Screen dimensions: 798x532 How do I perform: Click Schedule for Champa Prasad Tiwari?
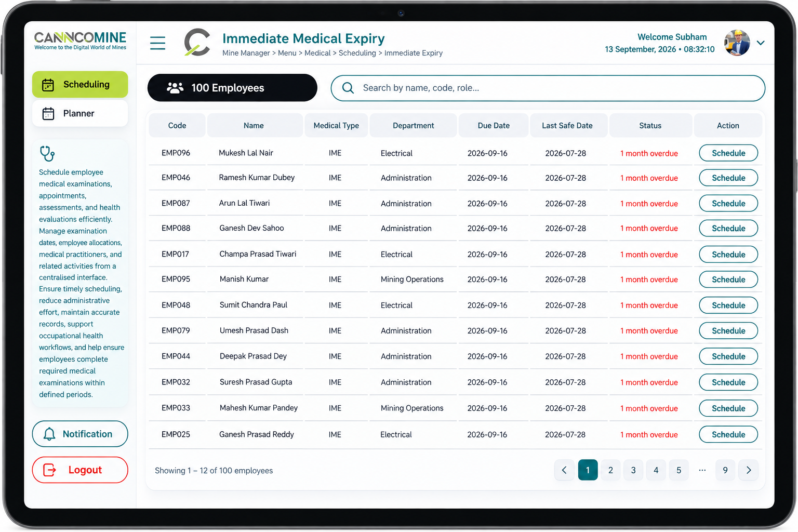pos(728,255)
